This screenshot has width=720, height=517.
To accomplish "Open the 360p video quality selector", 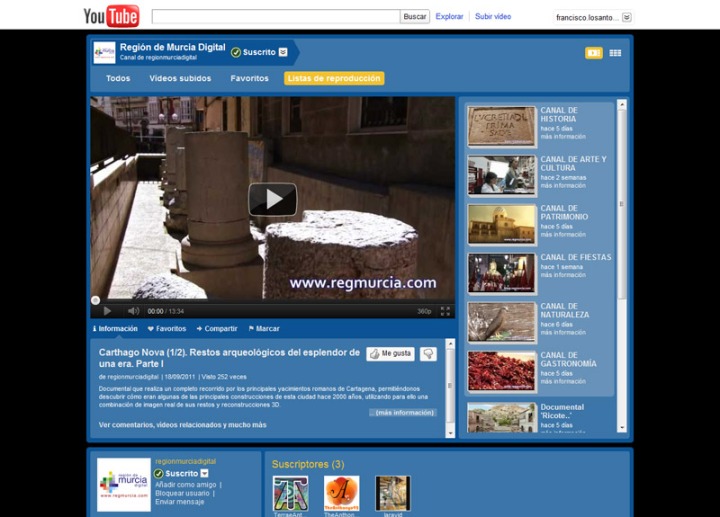I will coord(424,311).
